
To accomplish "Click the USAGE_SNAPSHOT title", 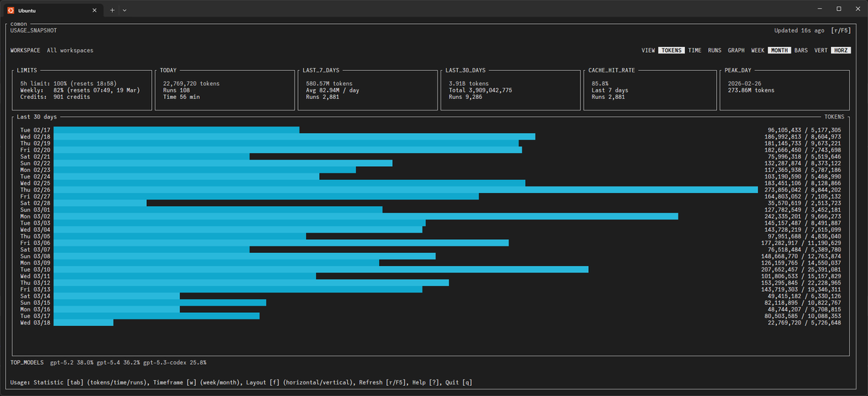I will 33,30.
